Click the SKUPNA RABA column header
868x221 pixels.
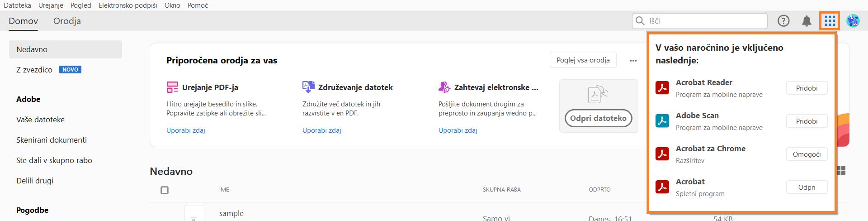502,190
